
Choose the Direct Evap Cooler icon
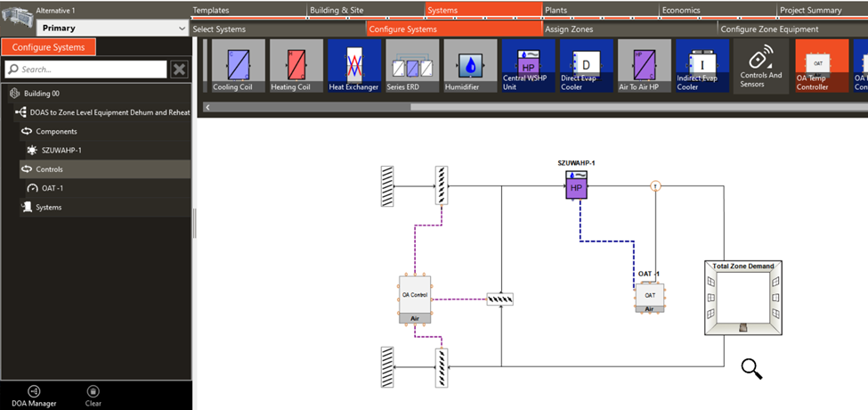(x=586, y=65)
